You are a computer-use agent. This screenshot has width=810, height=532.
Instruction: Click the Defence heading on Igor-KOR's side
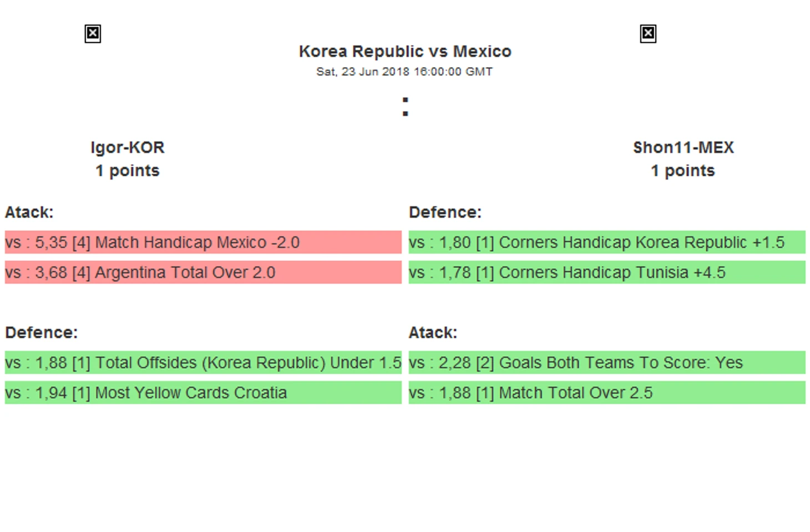(x=42, y=333)
